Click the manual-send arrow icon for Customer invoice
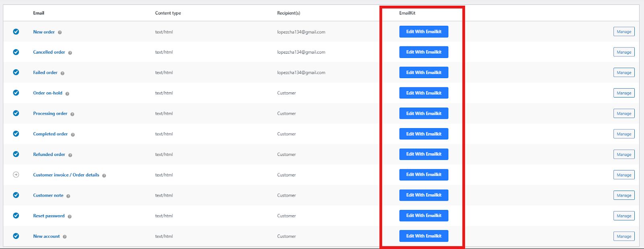 (16, 174)
